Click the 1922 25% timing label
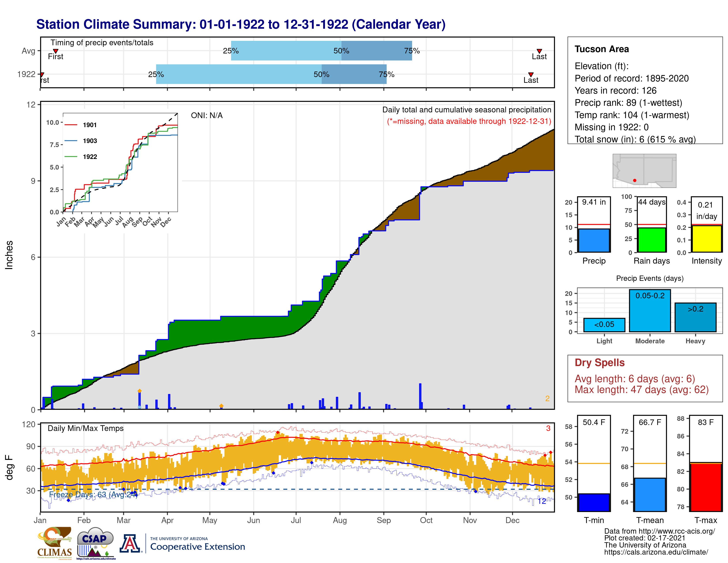This screenshot has width=728, height=563. pyautogui.click(x=156, y=74)
